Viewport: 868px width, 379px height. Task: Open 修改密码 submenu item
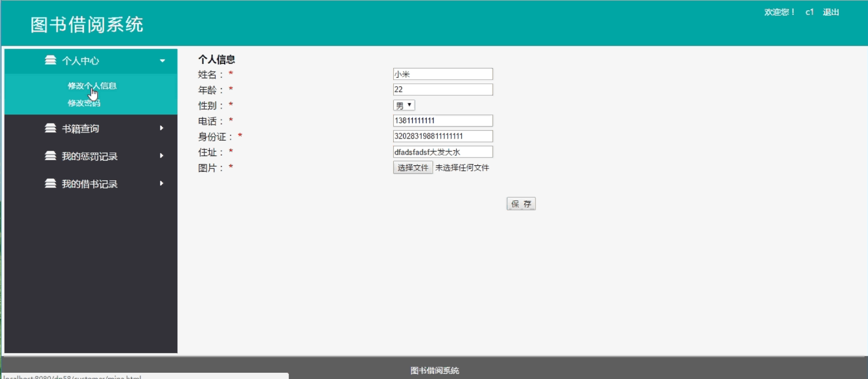[84, 103]
